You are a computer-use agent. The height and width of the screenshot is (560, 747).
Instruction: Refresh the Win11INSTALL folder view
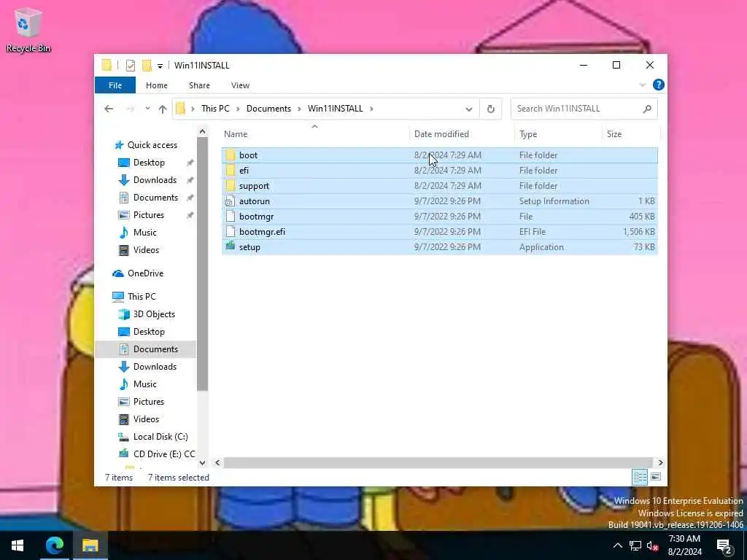click(491, 109)
